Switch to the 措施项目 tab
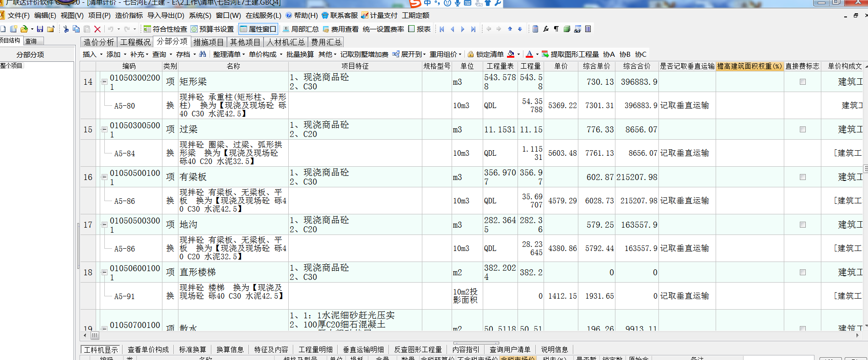This screenshot has height=360, width=868. 208,42
